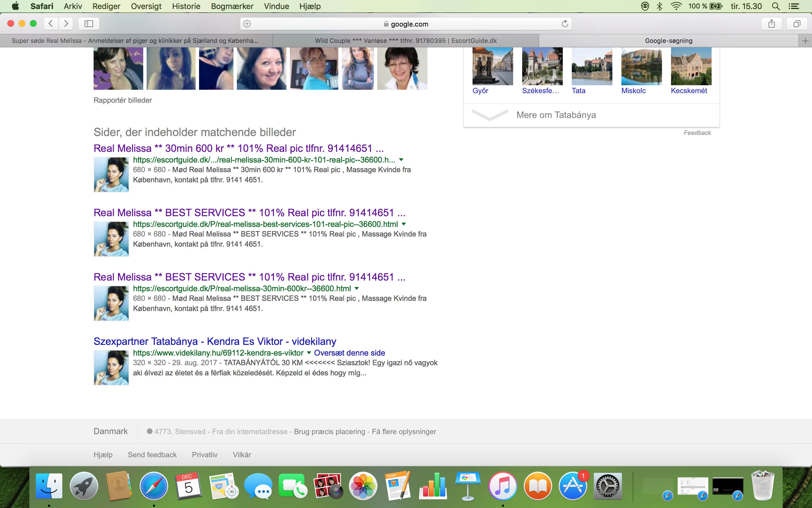
Task: Switch to Wild Couple Vanløse tab
Action: [406, 41]
